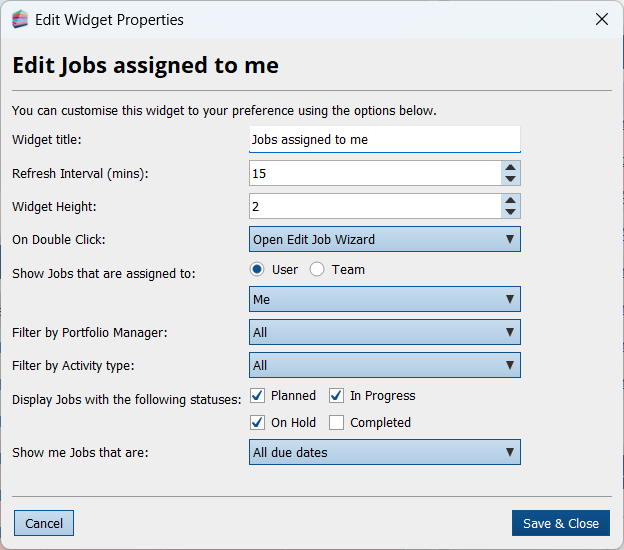The height and width of the screenshot is (550, 624).
Task: Disable the On Hold status checkbox
Action: coord(257,423)
